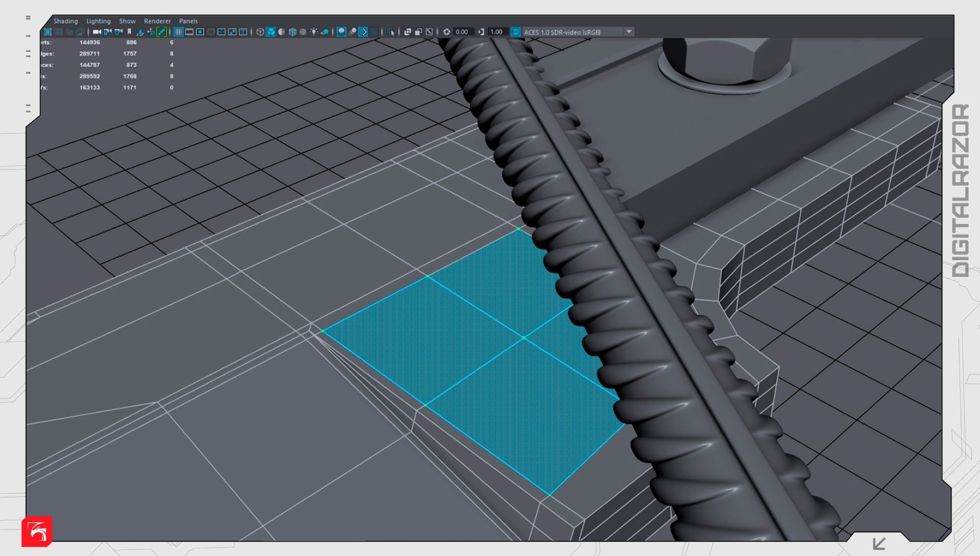Click the camera bookmark icon
This screenshot has height=556, width=980.
coord(129,32)
